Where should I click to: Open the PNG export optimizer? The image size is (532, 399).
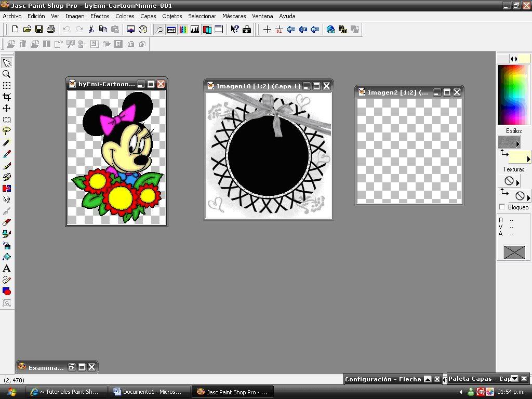315,30
